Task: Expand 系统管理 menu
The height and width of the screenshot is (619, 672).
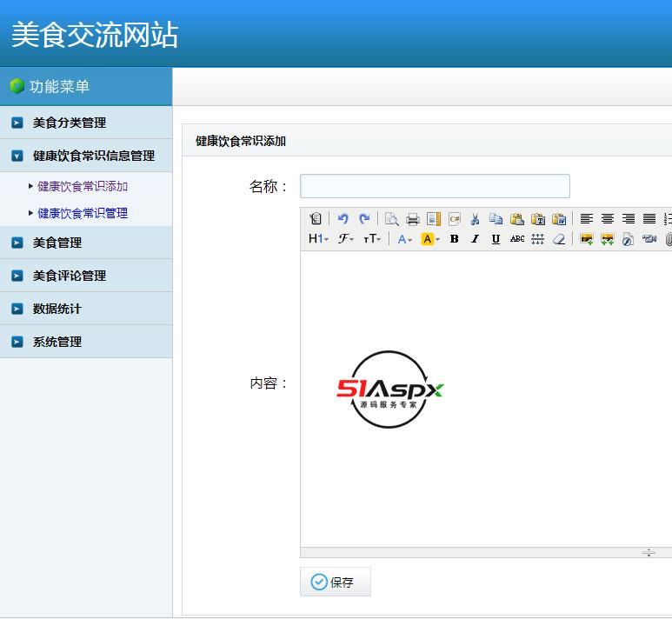Action: point(86,342)
